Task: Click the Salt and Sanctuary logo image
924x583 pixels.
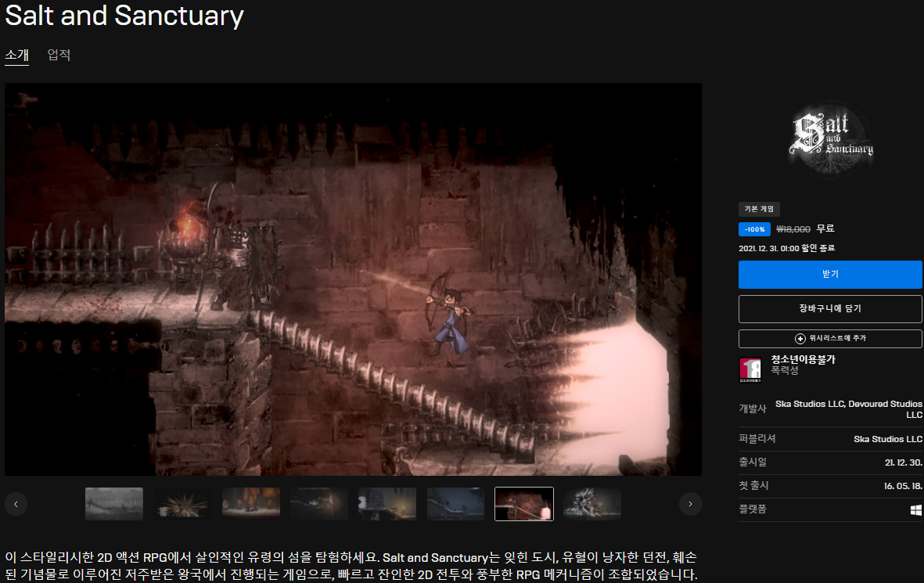Action: [x=830, y=140]
